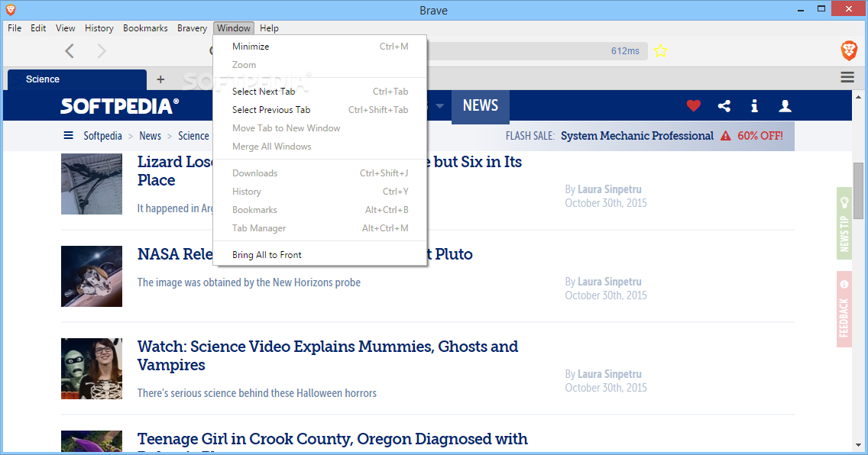
Task: Choose Bring All to Front
Action: (320, 255)
